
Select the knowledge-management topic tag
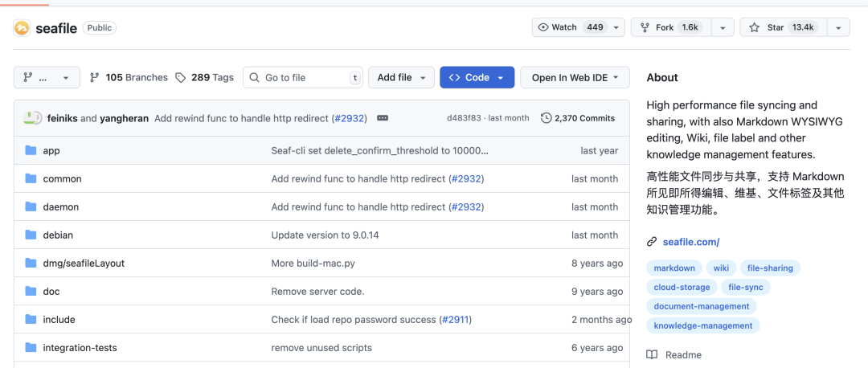point(703,325)
